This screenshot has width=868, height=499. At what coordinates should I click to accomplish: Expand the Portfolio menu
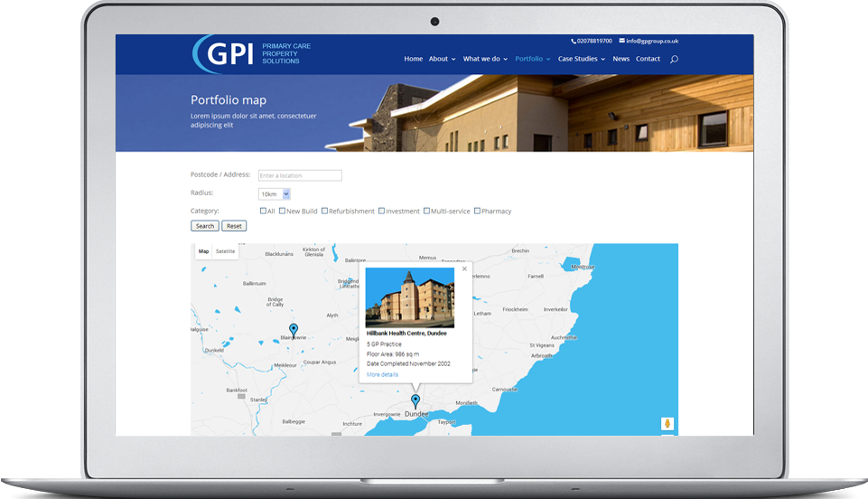532,59
